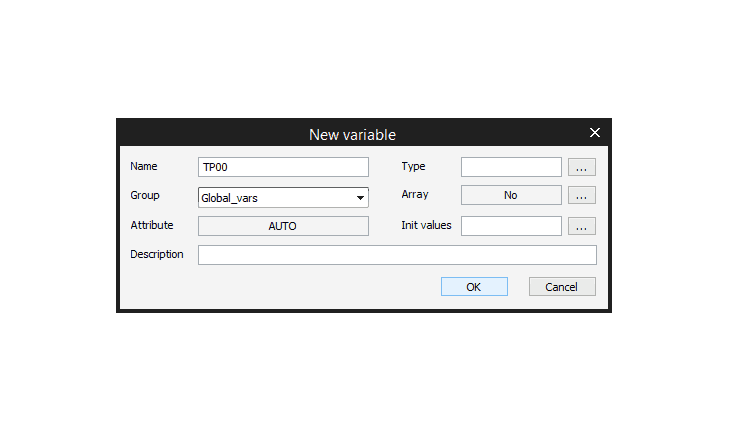730x423 pixels.
Task: Toggle the Attribute AUTO button
Action: pyautogui.click(x=283, y=226)
